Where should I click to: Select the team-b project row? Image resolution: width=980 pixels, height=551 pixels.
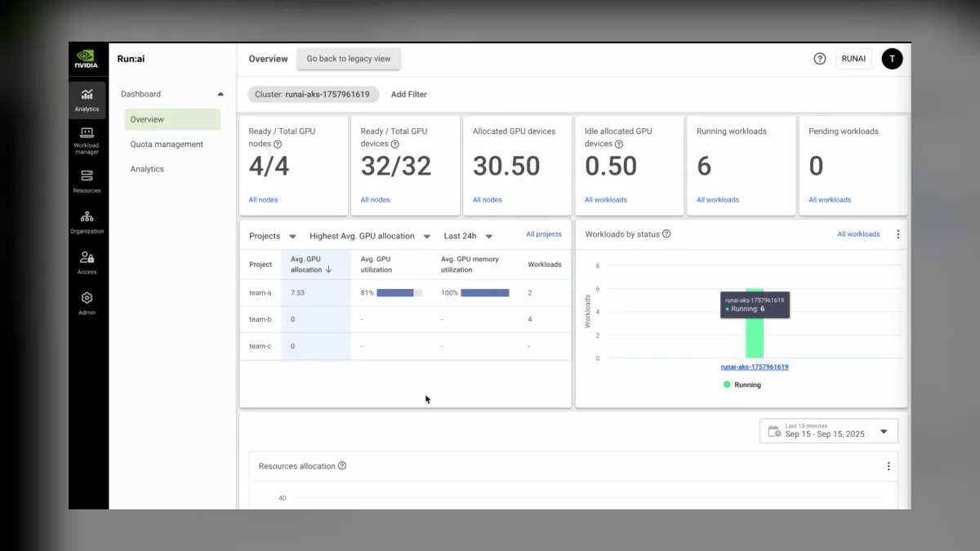405,319
